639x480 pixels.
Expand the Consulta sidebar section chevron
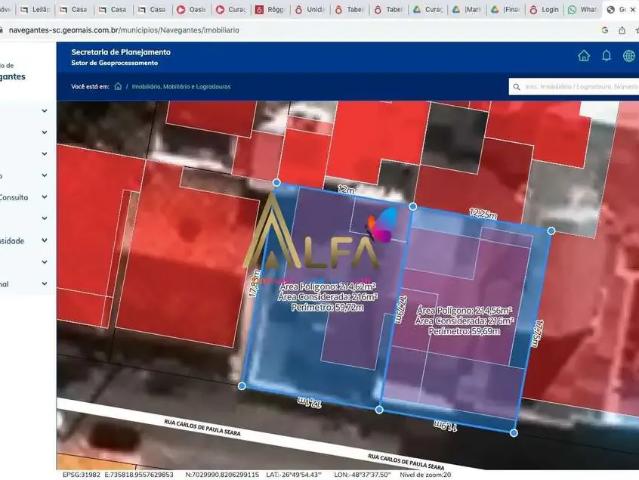(x=44, y=197)
